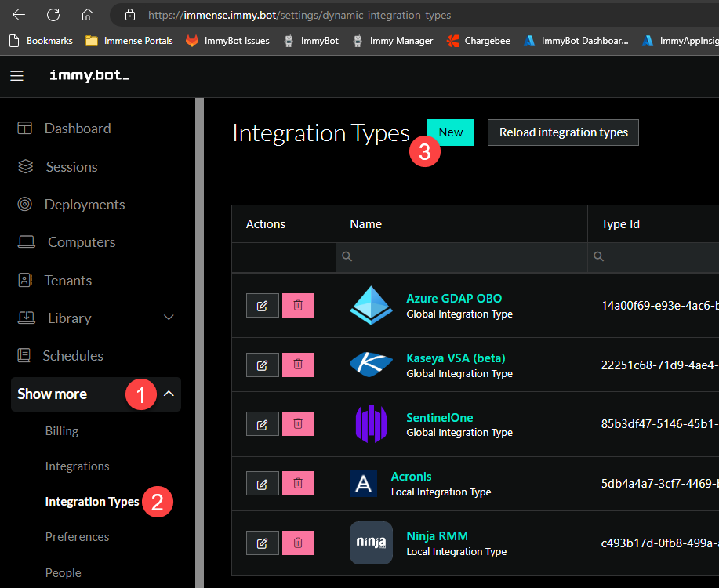Click the edit icon next to SentinelOne
Screen dimensions: 719x588
262,423
